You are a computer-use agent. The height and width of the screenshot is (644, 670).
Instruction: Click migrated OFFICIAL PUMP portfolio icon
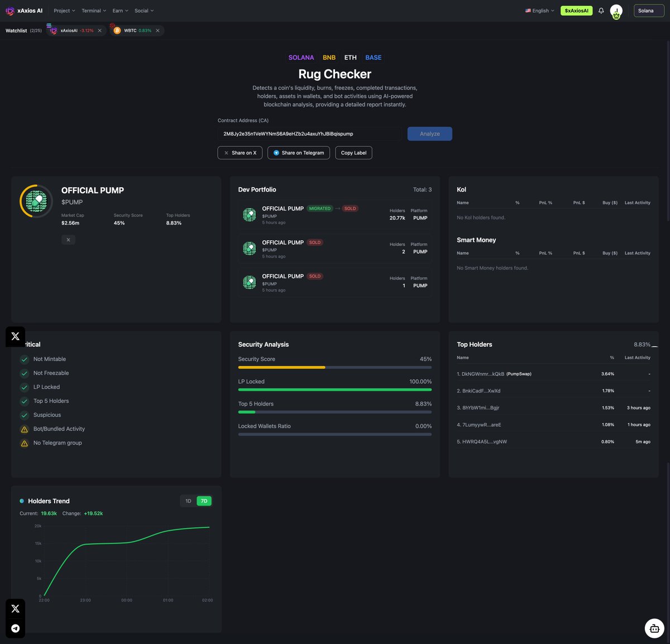(250, 214)
